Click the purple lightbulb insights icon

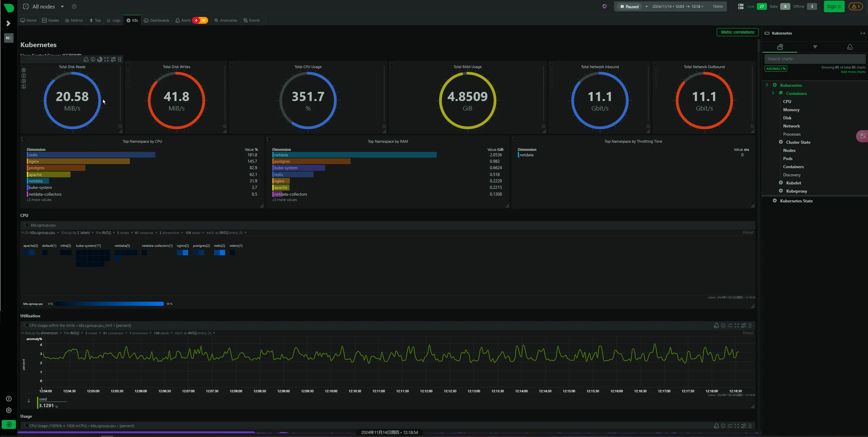pyautogui.click(x=605, y=6)
